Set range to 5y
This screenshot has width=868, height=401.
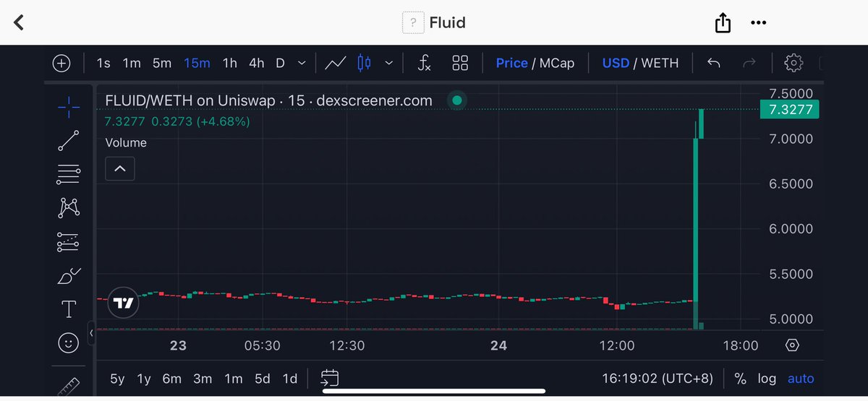pos(117,379)
